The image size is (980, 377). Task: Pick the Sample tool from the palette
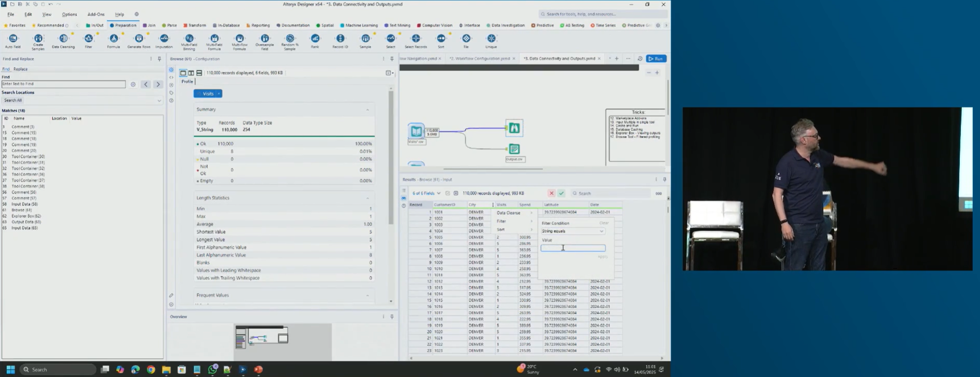(x=366, y=41)
